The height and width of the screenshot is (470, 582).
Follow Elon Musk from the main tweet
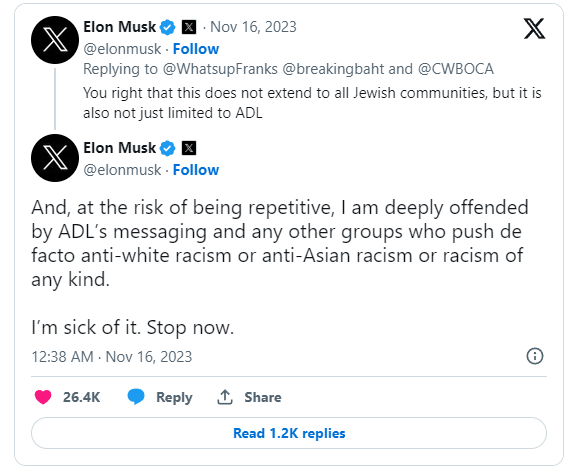pos(196,170)
